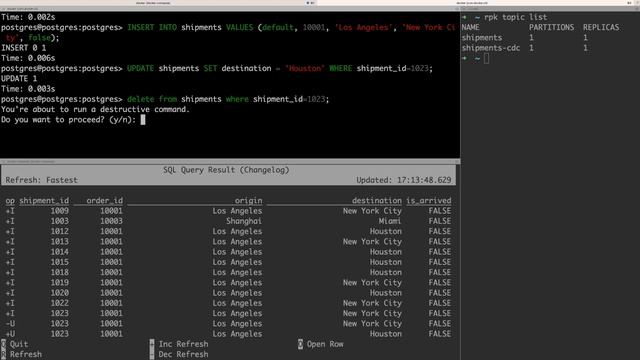This screenshot has width=640, height=360.
Task: Click Houston destination in the +U 1023 row
Action: [x=386, y=333]
